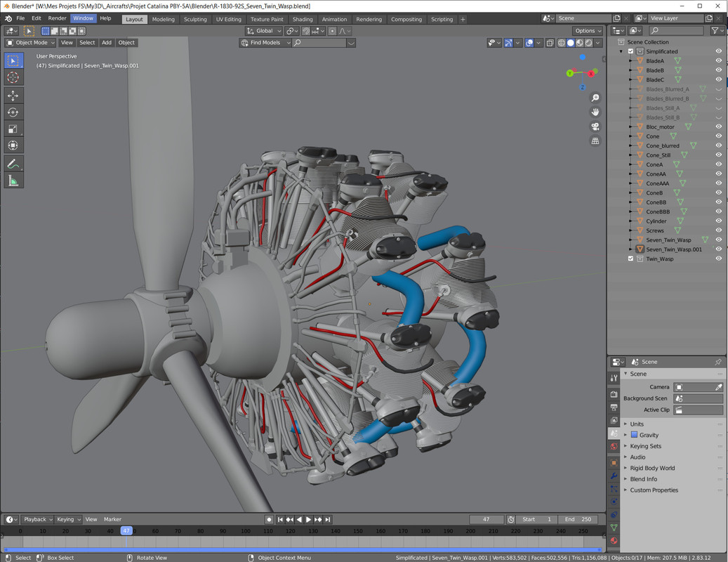This screenshot has height=562, width=728.
Task: Activate the Move tool
Action: click(13, 95)
